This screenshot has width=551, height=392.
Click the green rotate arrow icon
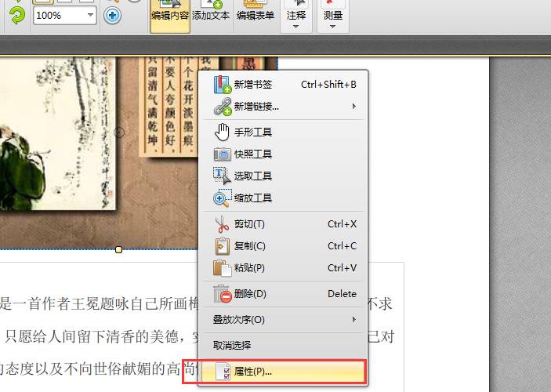pos(16,15)
